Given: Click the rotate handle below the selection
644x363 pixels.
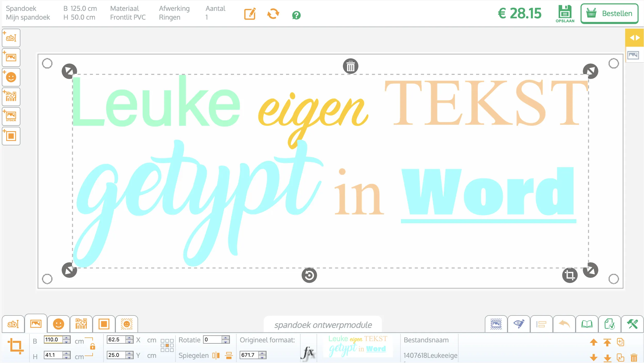Looking at the screenshot, I should click(x=309, y=275).
